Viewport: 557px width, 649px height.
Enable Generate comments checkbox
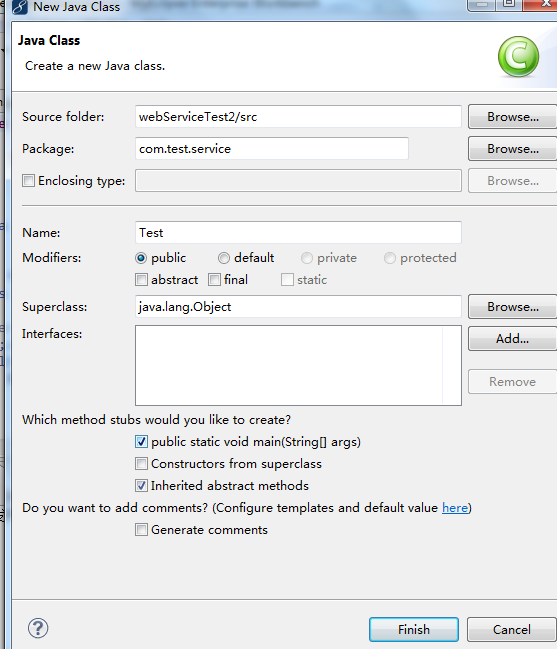(x=141, y=530)
